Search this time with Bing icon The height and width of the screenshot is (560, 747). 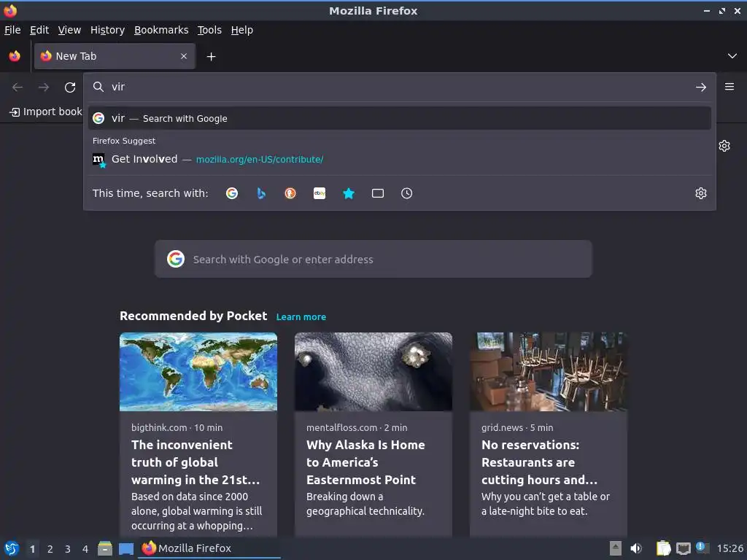pos(261,193)
